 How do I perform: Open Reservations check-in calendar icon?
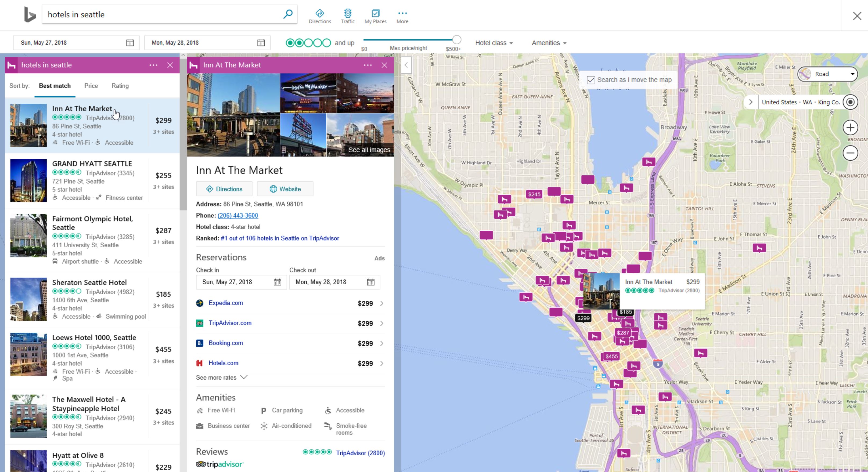click(x=277, y=282)
